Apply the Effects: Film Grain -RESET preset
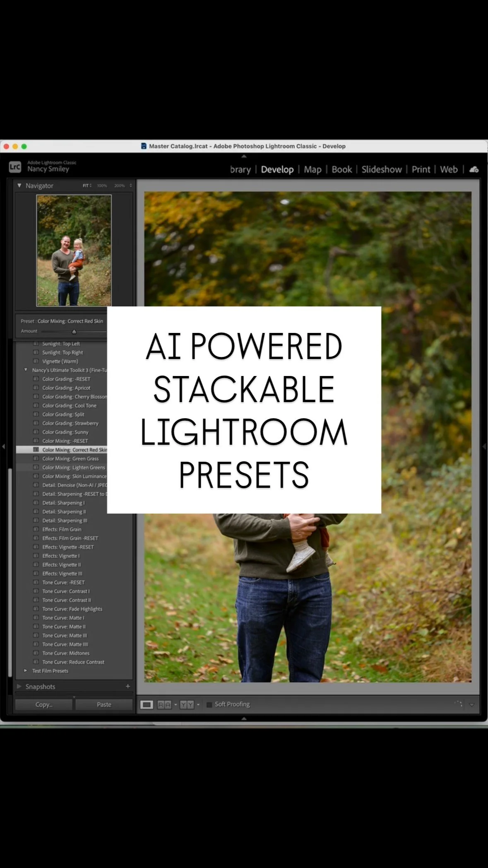The height and width of the screenshot is (868, 488). click(70, 538)
